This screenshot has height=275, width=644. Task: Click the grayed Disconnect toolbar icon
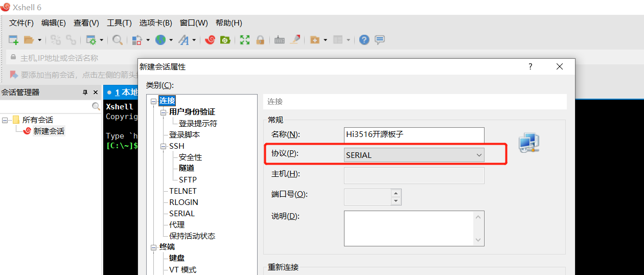[x=71, y=40]
